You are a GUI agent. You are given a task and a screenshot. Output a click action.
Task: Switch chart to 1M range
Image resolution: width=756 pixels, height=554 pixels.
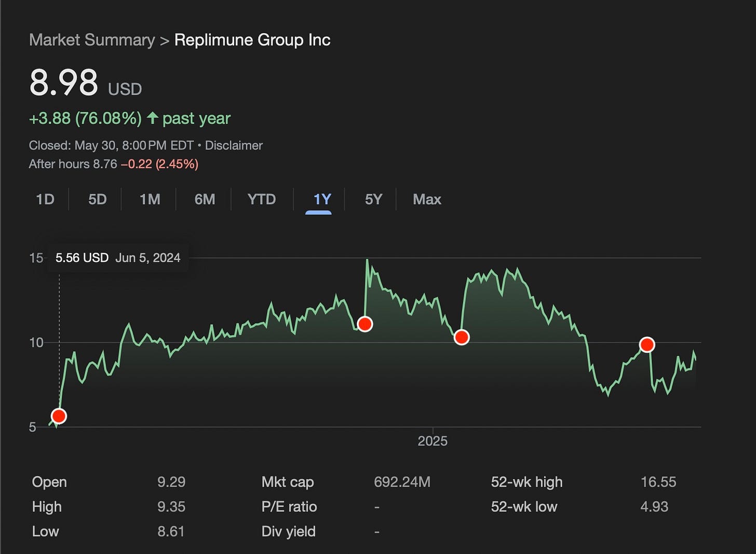[150, 199]
